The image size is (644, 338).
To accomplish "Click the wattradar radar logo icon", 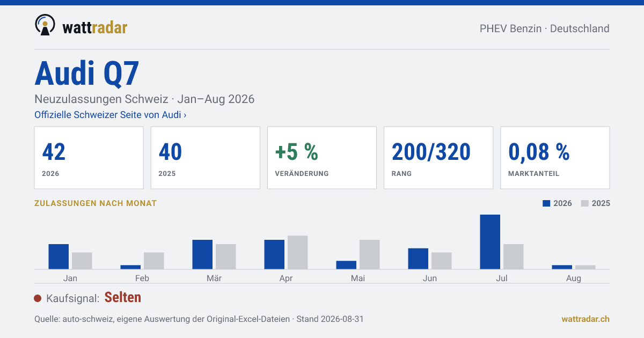I will 45,25.
